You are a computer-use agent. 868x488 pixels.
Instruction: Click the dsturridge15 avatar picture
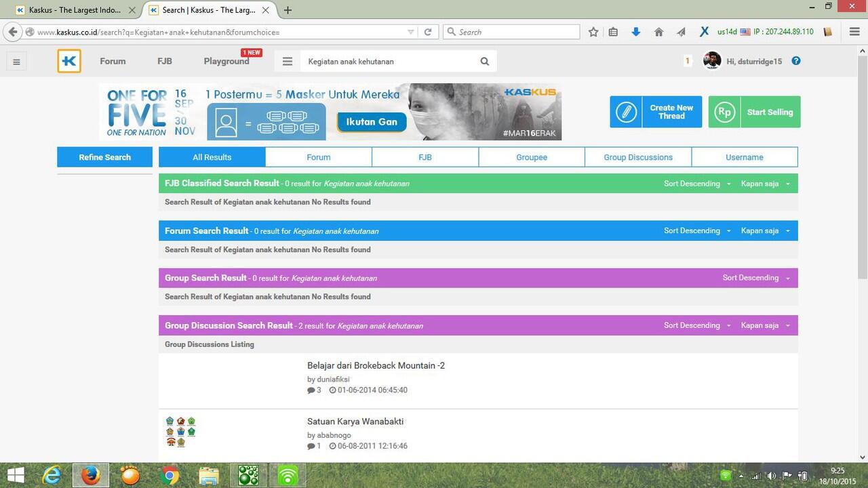[712, 60]
